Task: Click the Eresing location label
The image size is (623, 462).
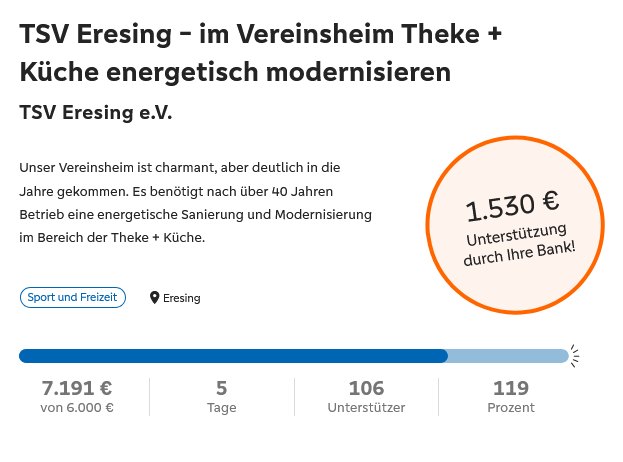Action: tap(182, 298)
